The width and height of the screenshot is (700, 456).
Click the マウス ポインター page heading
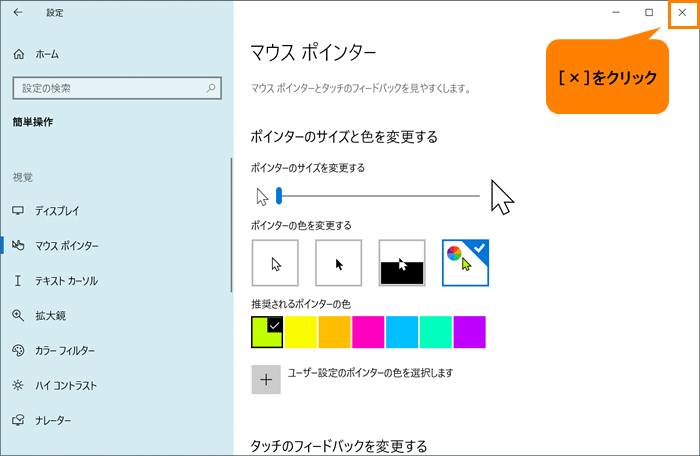313,53
